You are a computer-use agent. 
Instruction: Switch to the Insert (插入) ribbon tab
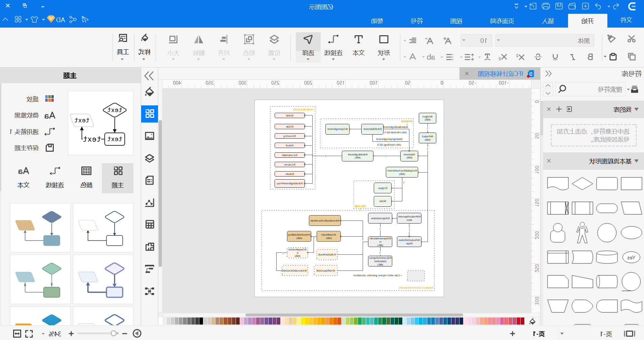pos(548,21)
